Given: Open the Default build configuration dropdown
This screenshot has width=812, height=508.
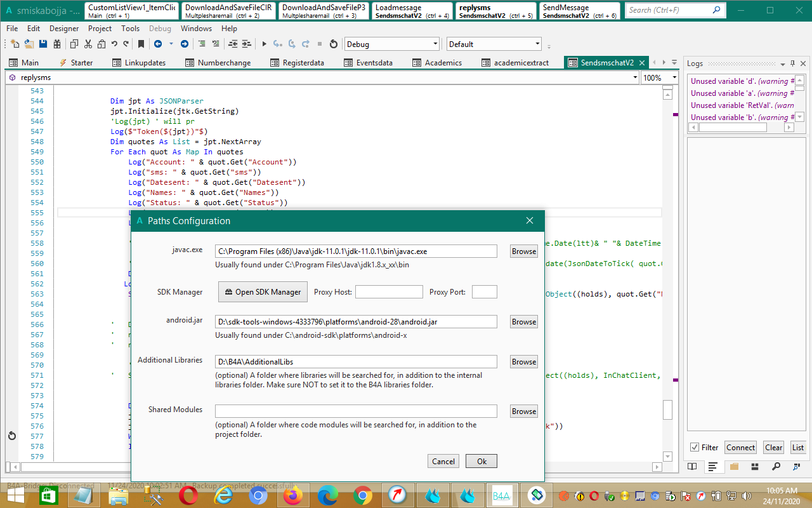Looking at the screenshot, I should point(537,44).
